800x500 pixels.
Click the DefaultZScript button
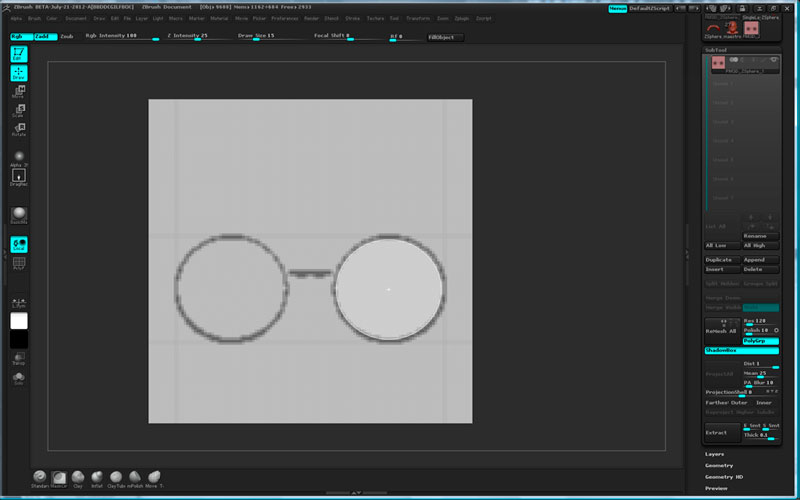click(650, 9)
